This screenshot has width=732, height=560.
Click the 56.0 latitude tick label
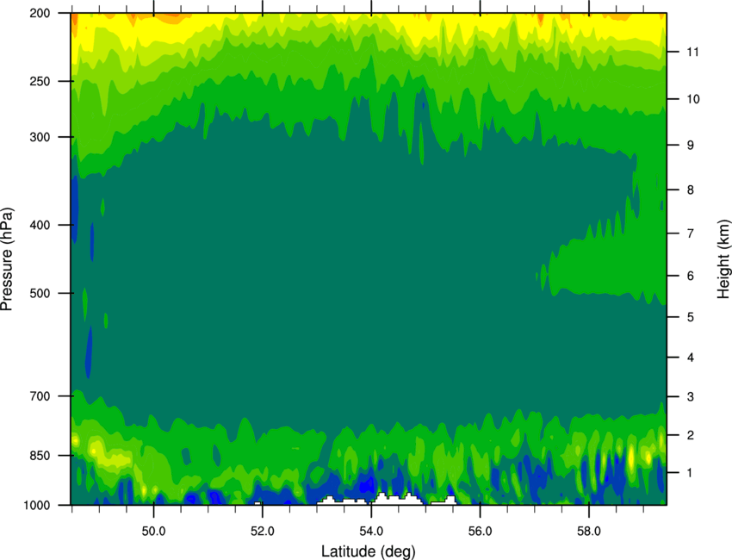coord(481,532)
